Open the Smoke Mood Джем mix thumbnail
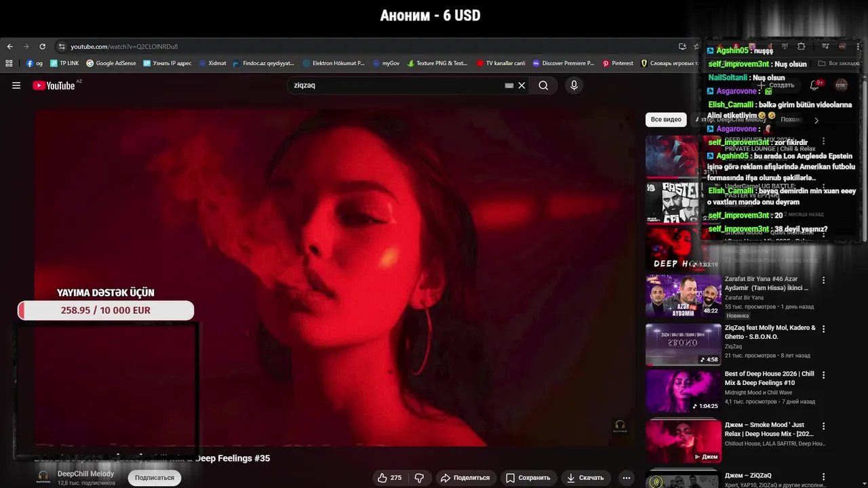This screenshot has height=488, width=868. click(683, 442)
